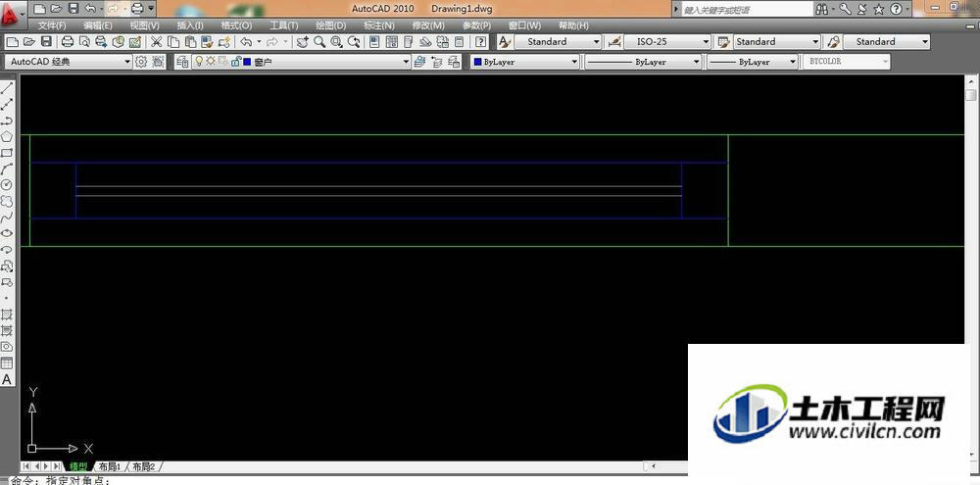Select the Make Block tool
This screenshot has height=485, width=980.
click(x=7, y=282)
